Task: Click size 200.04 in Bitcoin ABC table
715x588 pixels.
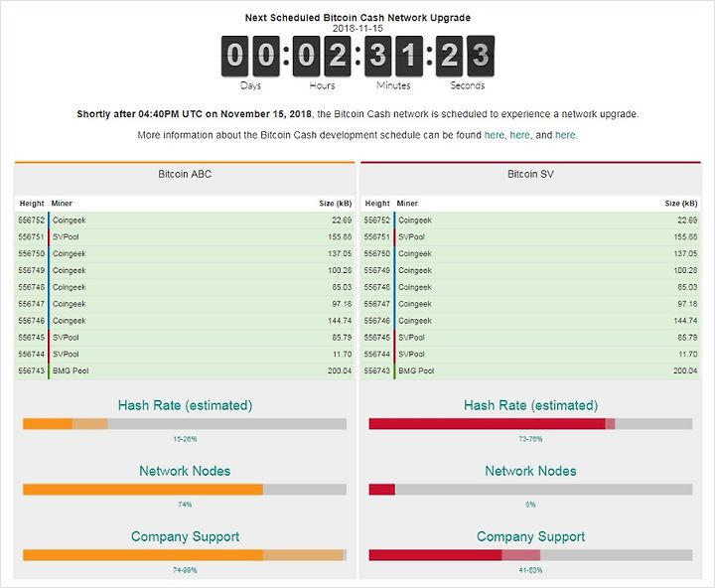Action: pos(340,370)
